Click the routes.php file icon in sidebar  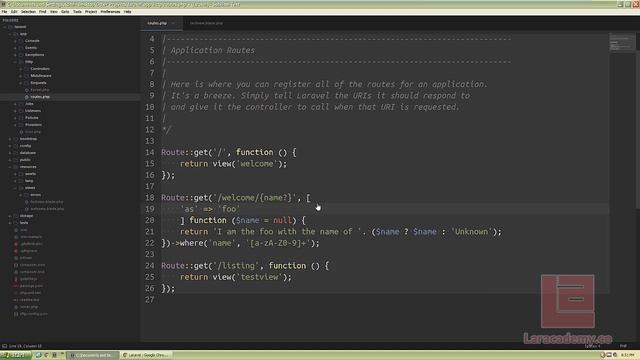[27, 97]
